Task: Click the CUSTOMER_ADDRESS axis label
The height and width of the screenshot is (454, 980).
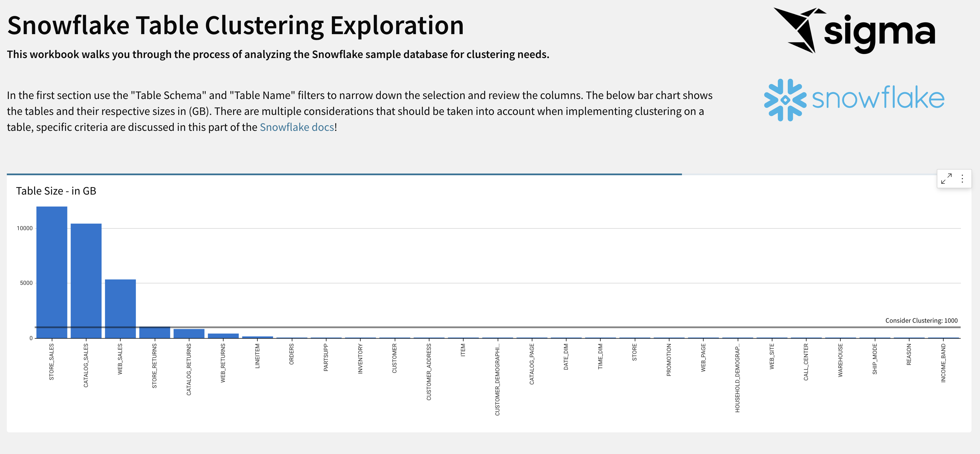Action: point(429,372)
